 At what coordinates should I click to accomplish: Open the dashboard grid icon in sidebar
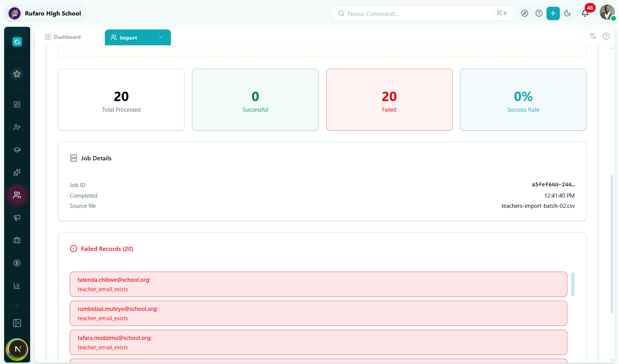pyautogui.click(x=17, y=104)
